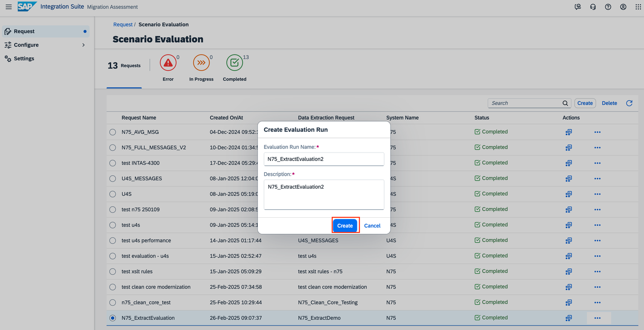Click the search magnifier icon
The image size is (644, 330).
565,103
